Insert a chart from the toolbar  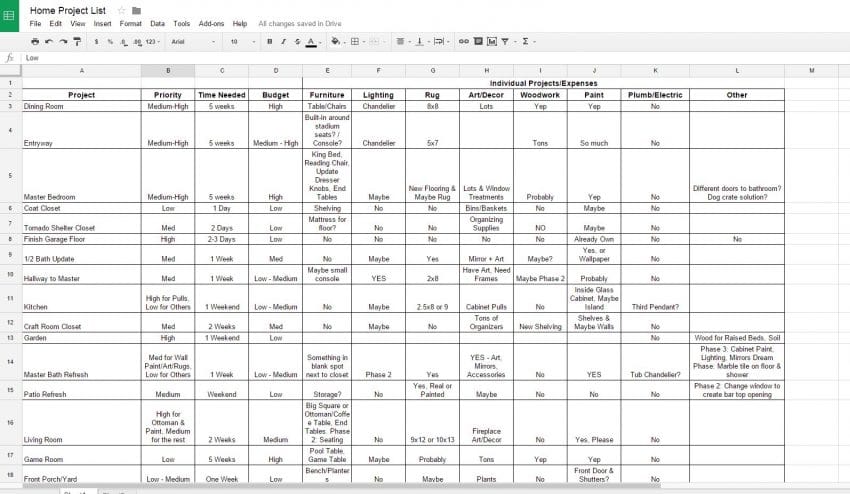(x=492, y=41)
